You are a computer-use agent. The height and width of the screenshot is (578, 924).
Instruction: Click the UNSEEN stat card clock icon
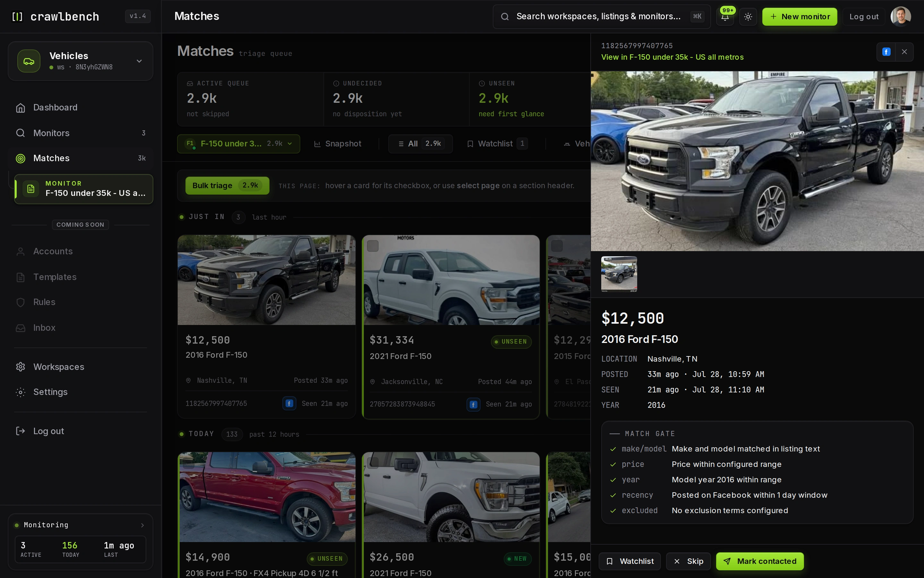tap(482, 83)
